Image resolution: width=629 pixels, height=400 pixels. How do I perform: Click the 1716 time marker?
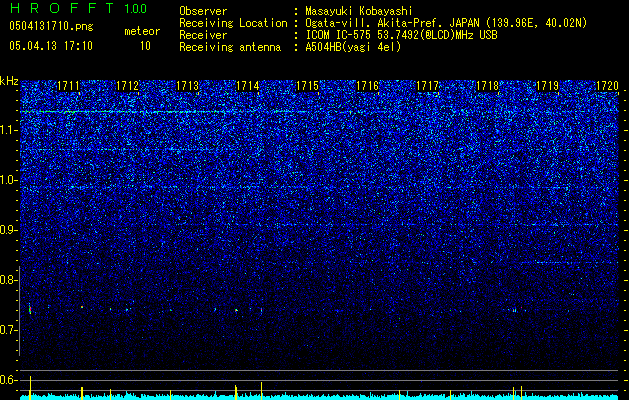[367, 86]
